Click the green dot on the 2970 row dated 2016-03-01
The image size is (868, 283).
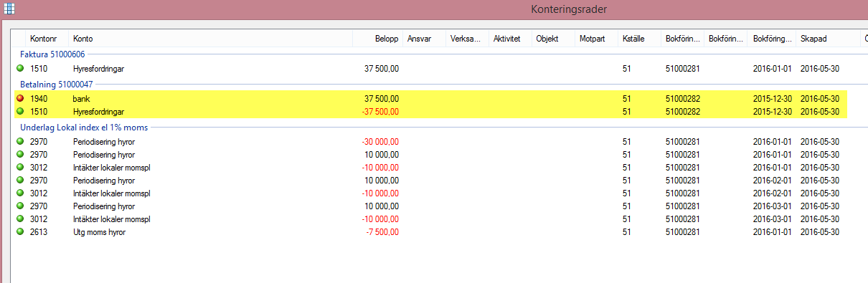pyautogui.click(x=20, y=206)
